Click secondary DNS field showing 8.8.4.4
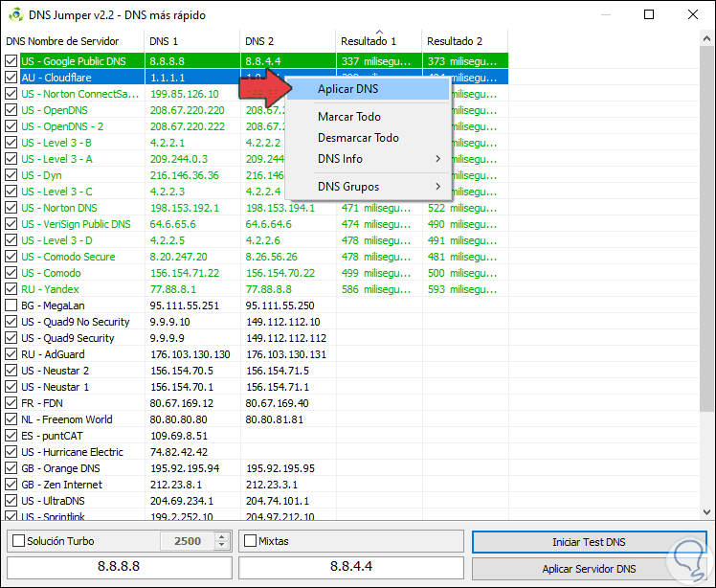The height and width of the screenshot is (588, 716). pos(351,567)
